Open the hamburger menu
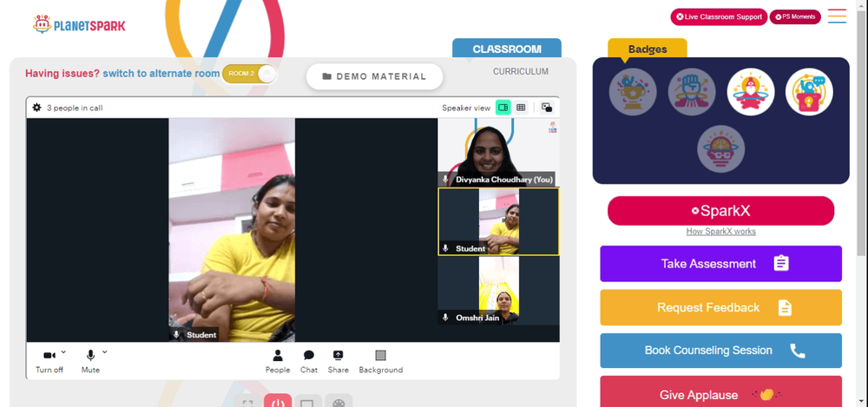The width and height of the screenshot is (868, 407). 837,16
